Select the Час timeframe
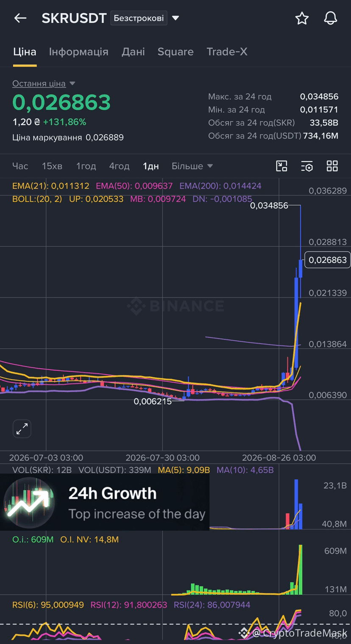Screen dimensions: 351x644 tap(20, 166)
